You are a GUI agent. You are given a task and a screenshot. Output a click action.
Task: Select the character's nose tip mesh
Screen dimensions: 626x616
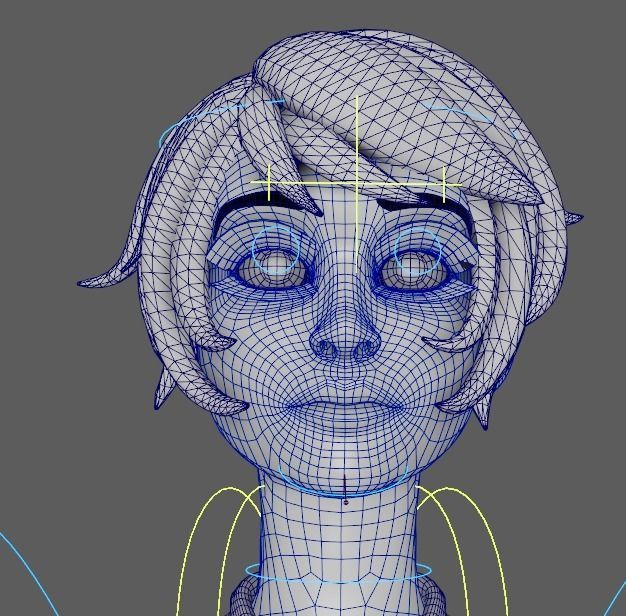pyautogui.click(x=345, y=341)
